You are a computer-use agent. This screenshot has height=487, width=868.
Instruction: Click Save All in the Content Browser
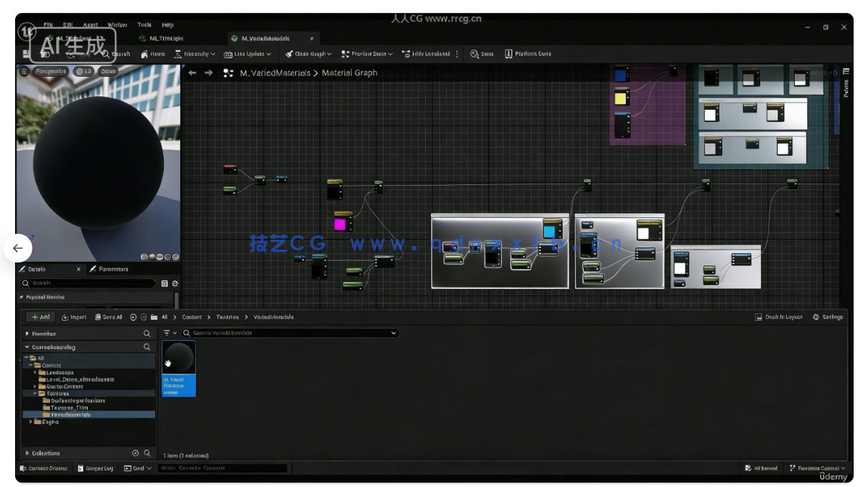tap(109, 317)
